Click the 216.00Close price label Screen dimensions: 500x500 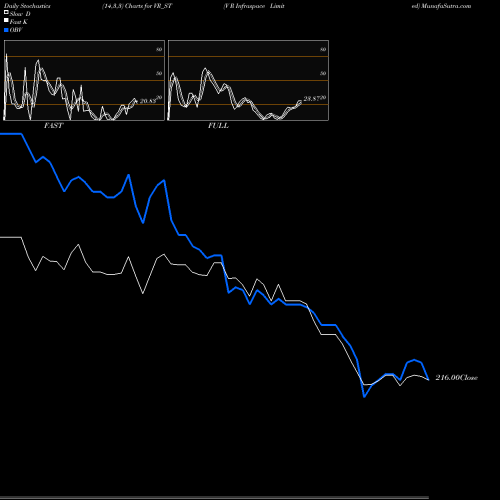(x=457, y=378)
